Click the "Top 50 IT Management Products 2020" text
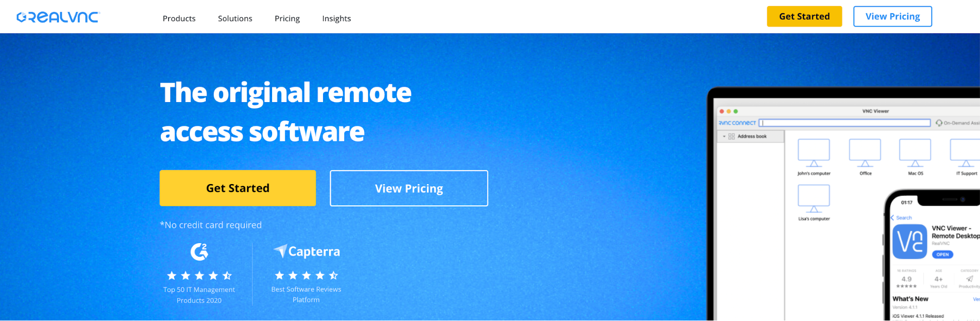The height and width of the screenshot is (321, 980). coord(199,295)
